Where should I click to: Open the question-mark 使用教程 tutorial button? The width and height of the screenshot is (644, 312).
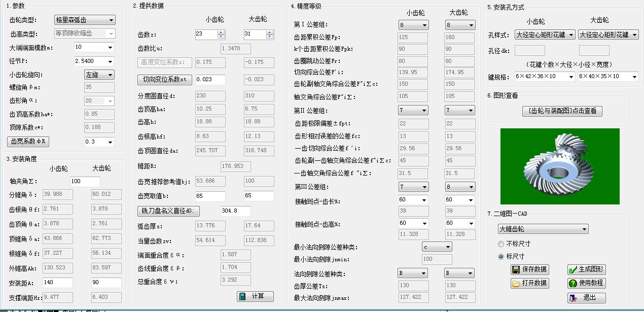586,283
